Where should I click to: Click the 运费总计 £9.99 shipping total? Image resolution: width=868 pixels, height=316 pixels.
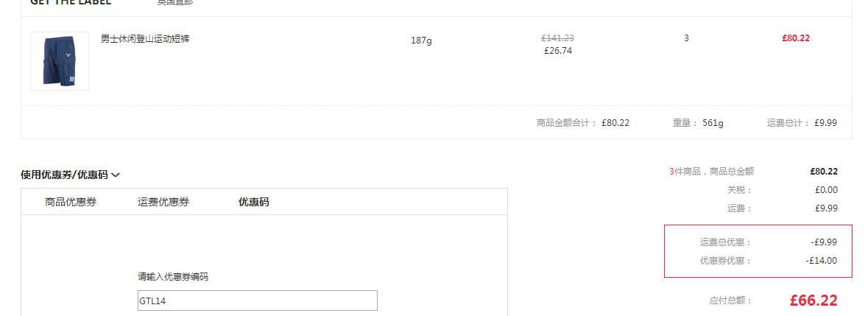coord(802,123)
